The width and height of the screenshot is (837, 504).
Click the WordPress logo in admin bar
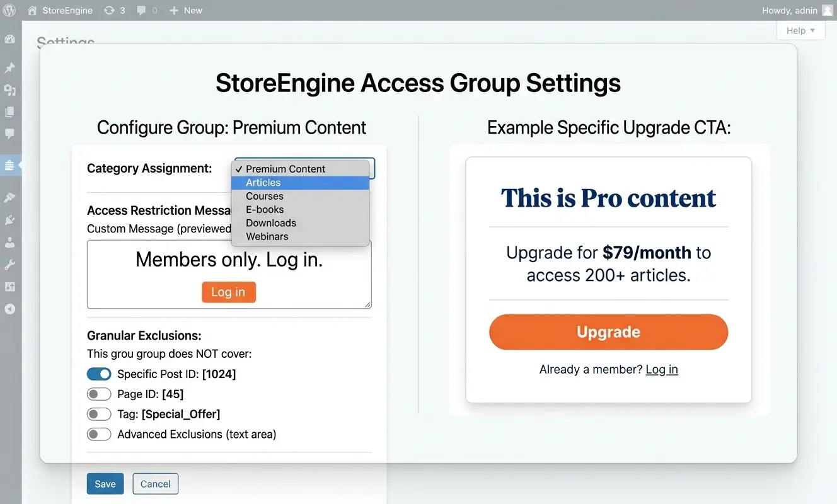click(x=9, y=10)
